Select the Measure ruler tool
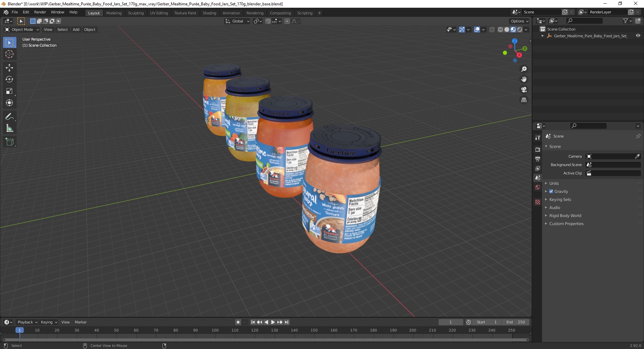This screenshot has width=644, height=349. 9,128
